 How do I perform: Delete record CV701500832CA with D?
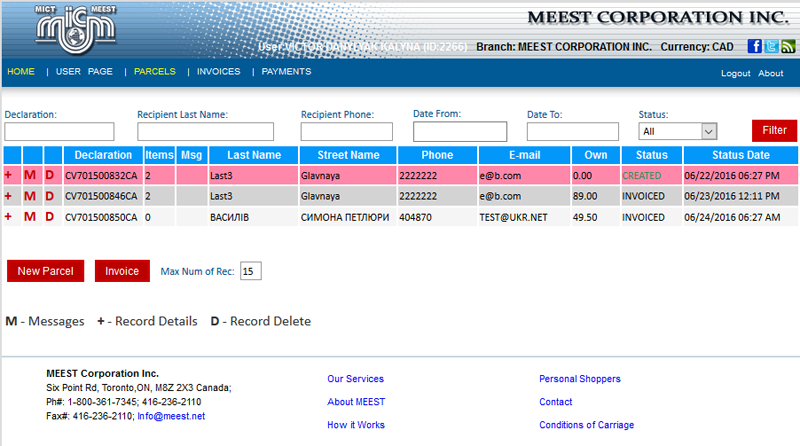pyautogui.click(x=49, y=176)
